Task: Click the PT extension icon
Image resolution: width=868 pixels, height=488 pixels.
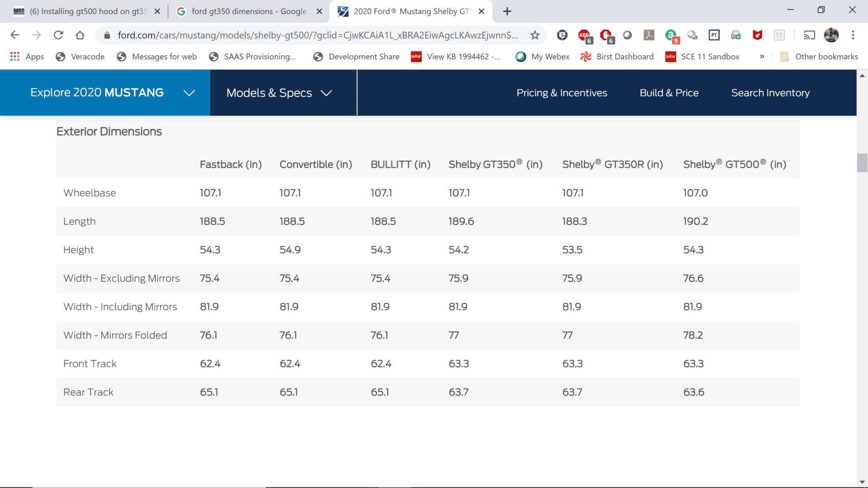Action: pyautogui.click(x=714, y=35)
